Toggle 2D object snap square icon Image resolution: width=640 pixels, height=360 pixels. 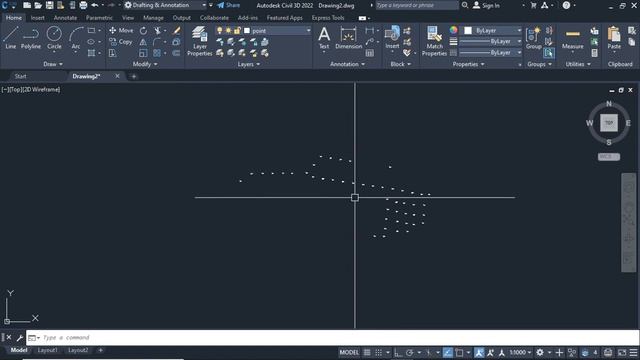459,353
